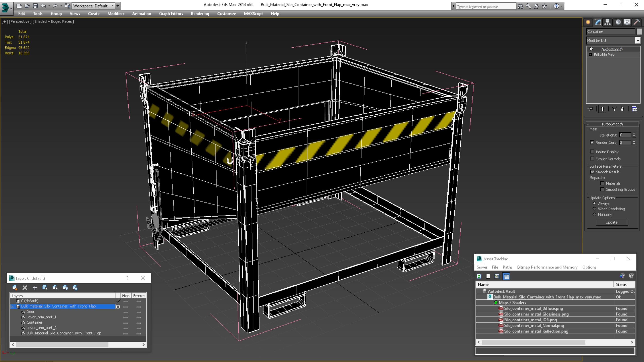Open the Create command panel tab
The height and width of the screenshot is (362, 644).
click(588, 22)
